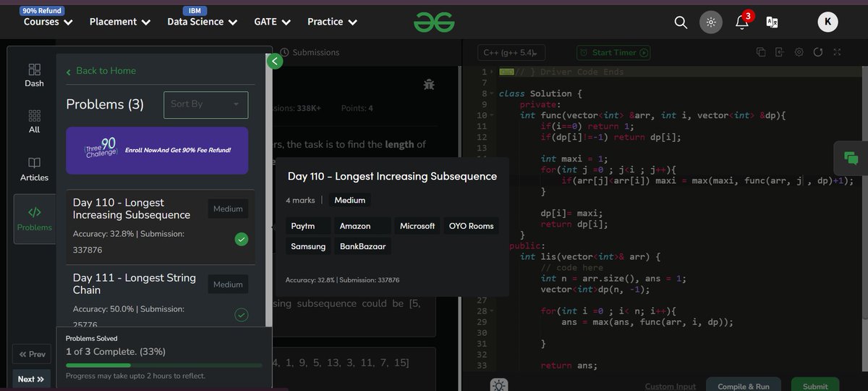Click '1 of 3 Complete. (33%)' text
Image resolution: width=868 pixels, height=391 pixels.
(x=116, y=351)
